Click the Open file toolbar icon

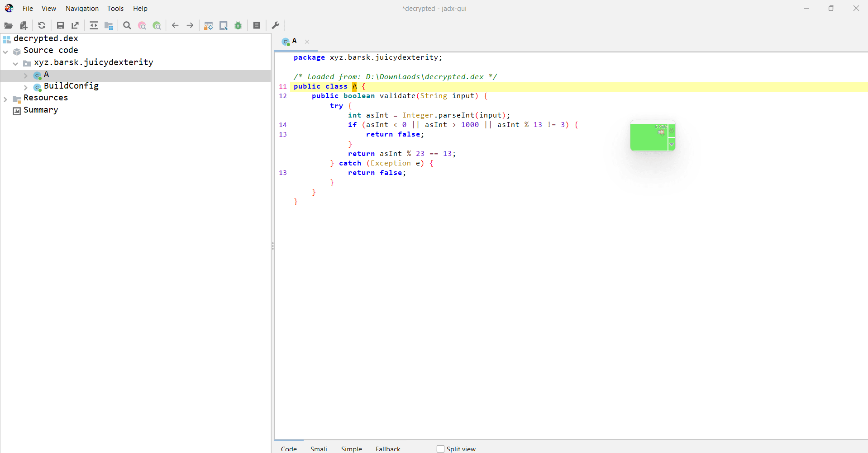8,26
